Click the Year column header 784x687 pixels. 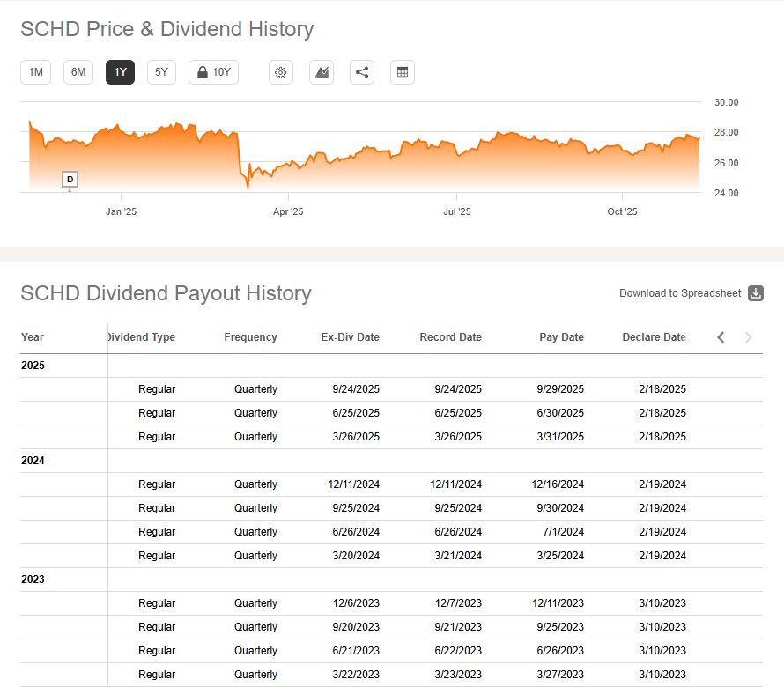point(33,337)
